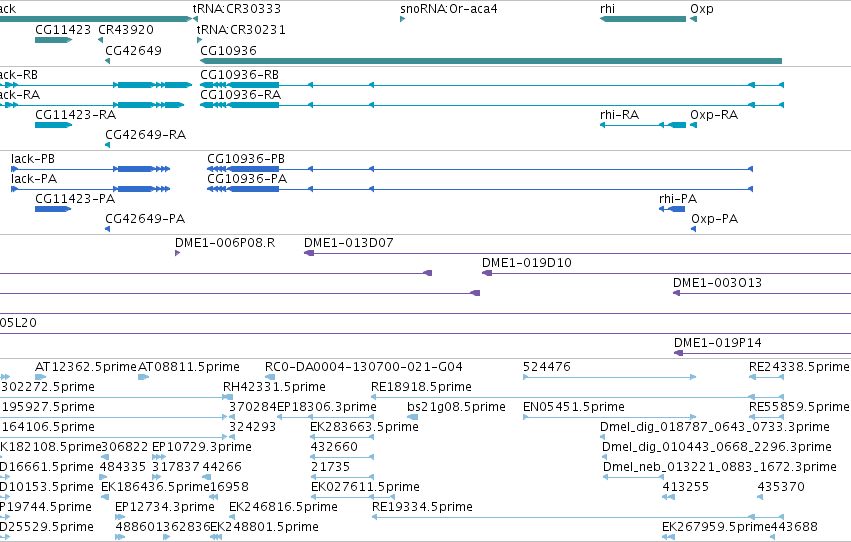Screen dimensions: 851x542
Task: Click the tRNA:CR30333 label
Action: (x=237, y=9)
